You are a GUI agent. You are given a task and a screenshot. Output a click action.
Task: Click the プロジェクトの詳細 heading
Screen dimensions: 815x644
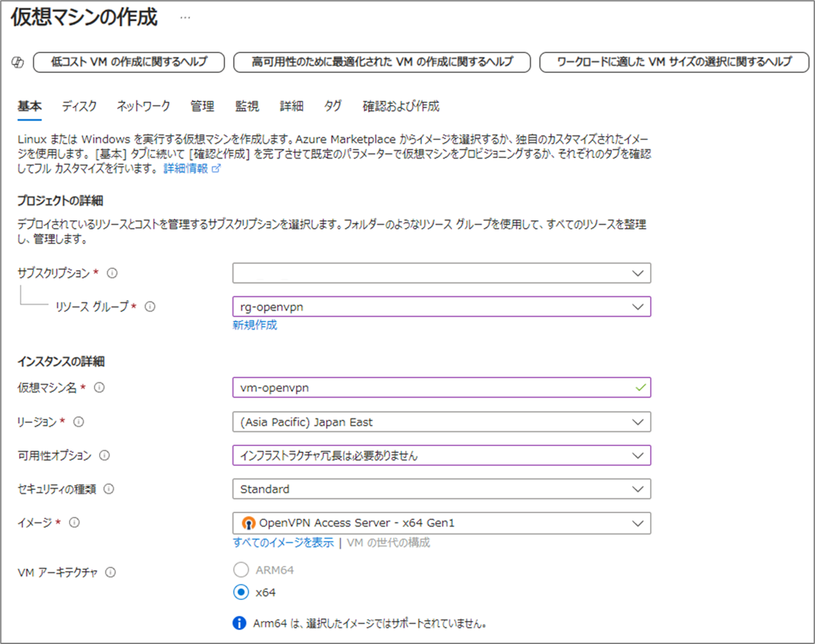coord(60,200)
